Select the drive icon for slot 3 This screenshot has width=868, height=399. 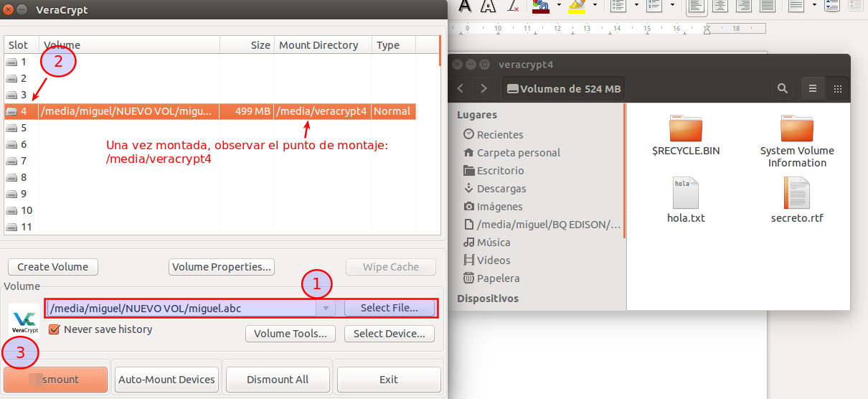[12, 95]
